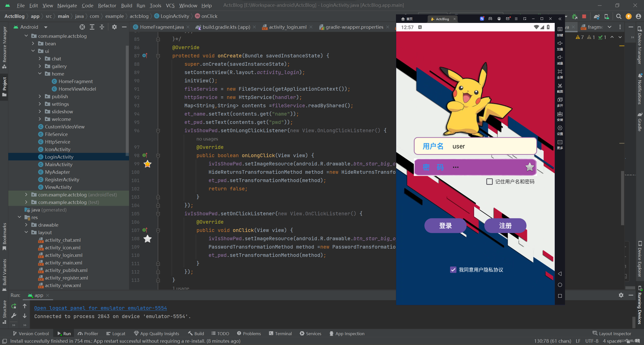Switch to activity_login.xml tab
This screenshot has height=345, width=644.
point(288,27)
